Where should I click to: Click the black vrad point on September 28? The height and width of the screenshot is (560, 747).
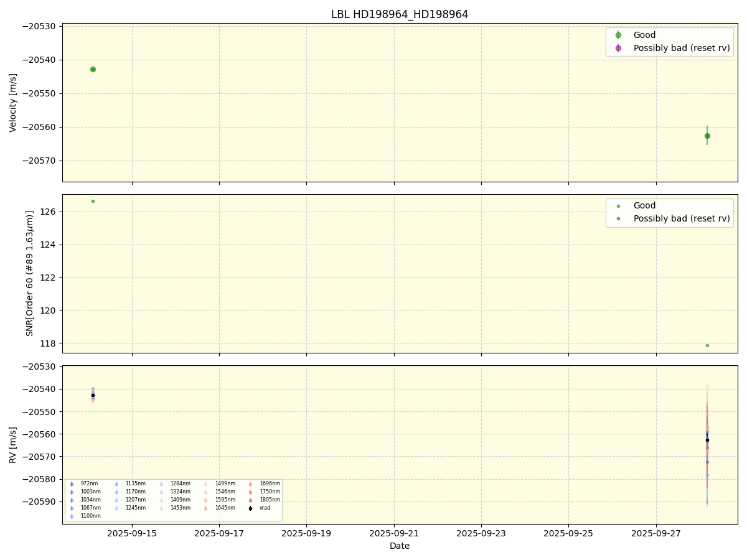(x=707, y=440)
